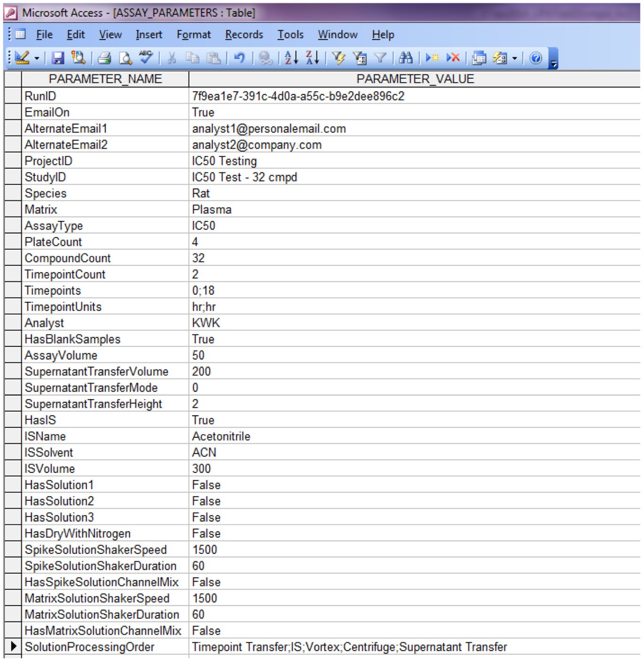Select the PARAMETER_VALUE column header
Viewport: 644px width, 662px height.
coord(415,79)
